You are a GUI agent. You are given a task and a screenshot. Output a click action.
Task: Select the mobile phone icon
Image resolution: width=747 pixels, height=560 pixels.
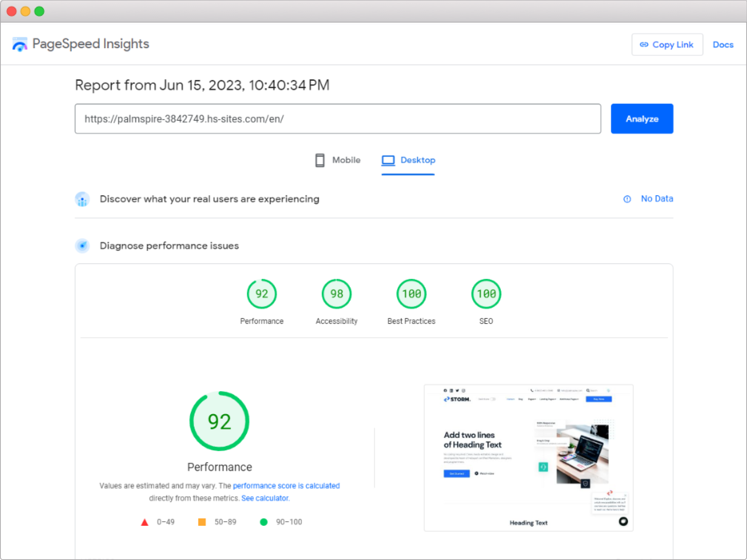[320, 160]
